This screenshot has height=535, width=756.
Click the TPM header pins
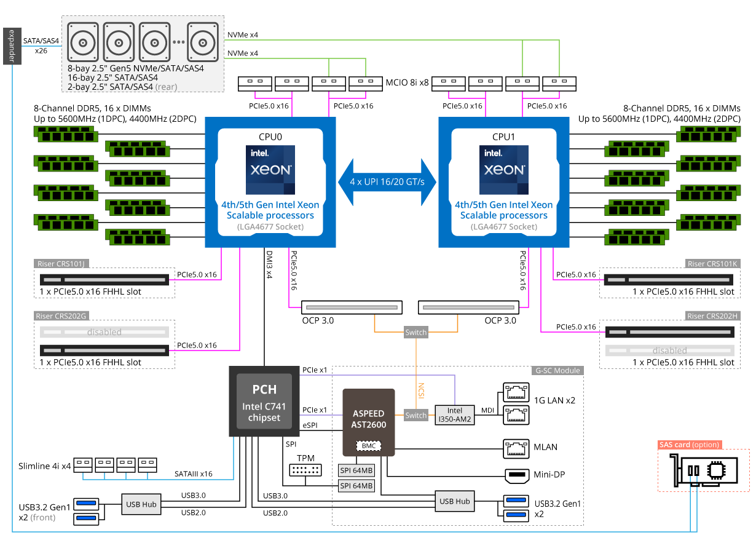305,470
